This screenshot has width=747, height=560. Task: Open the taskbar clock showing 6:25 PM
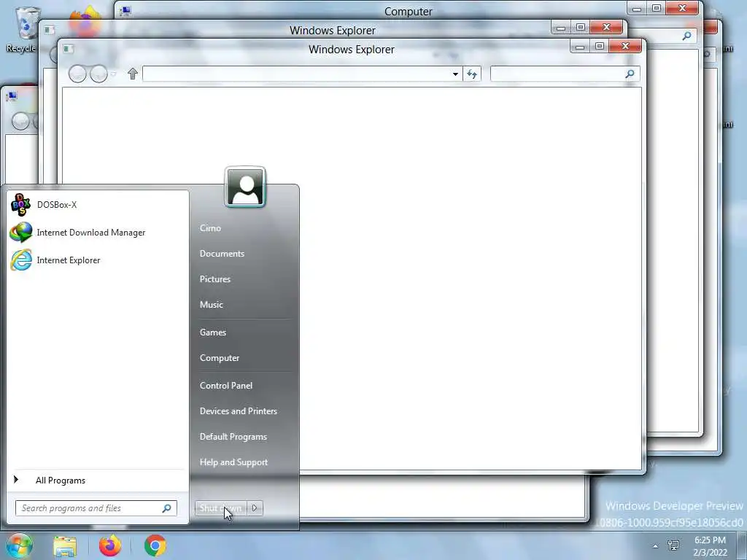point(710,546)
